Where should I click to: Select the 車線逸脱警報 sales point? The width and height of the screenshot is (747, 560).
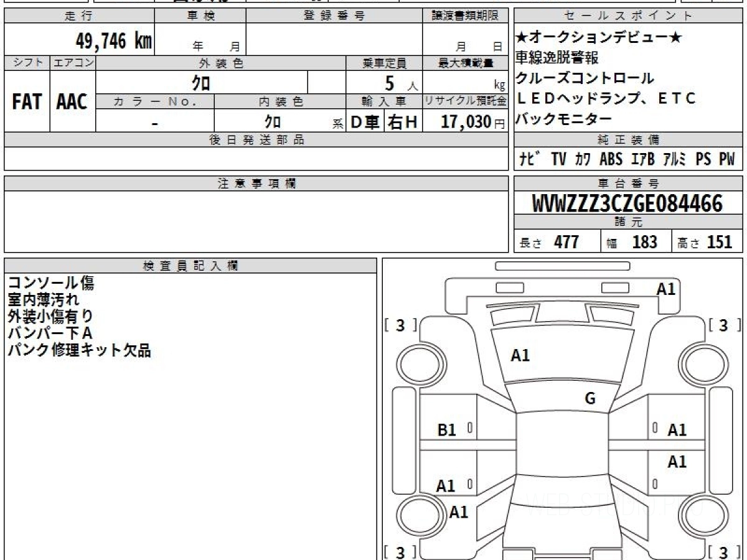coord(557,58)
